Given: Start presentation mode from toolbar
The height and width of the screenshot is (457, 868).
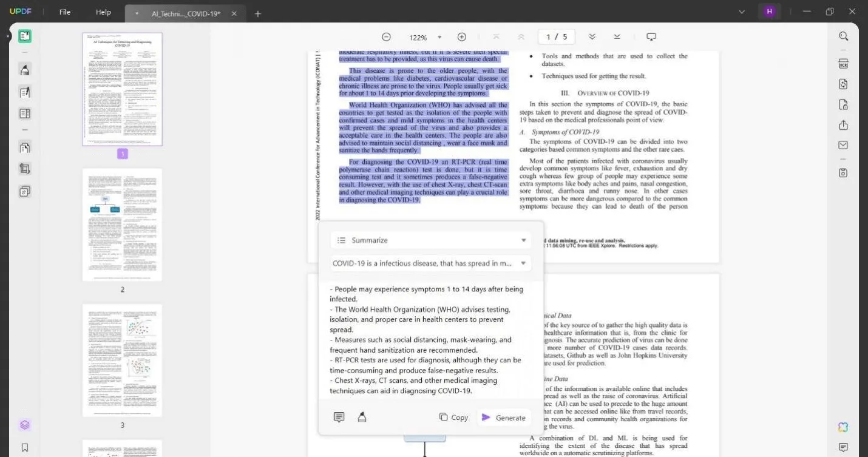Looking at the screenshot, I should 651,36.
